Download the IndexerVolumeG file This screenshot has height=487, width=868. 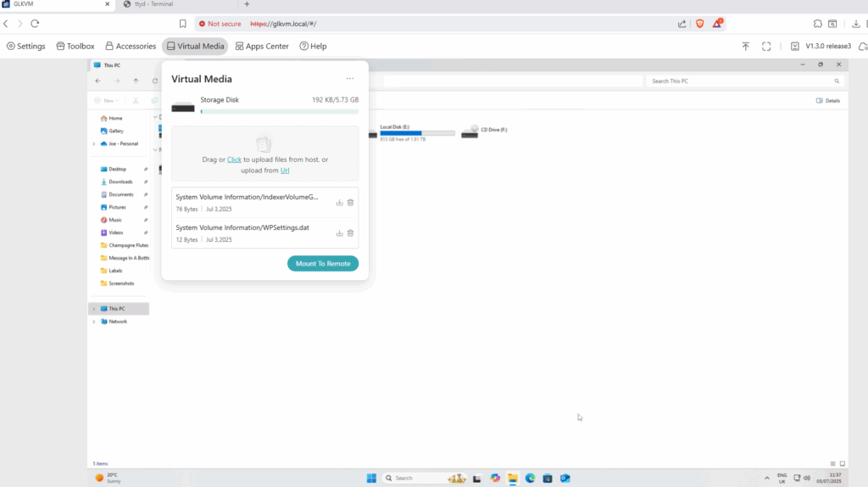(339, 203)
